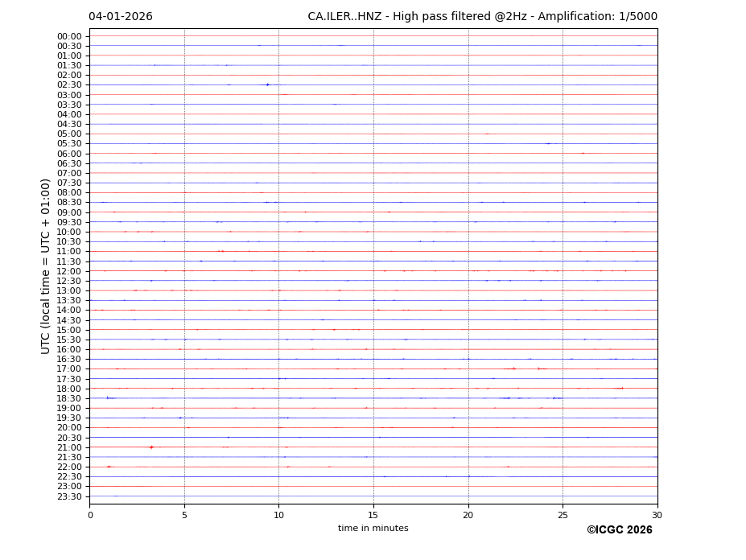
Task: Click the ©ICGC 2026 copyright text
Action: click(619, 530)
